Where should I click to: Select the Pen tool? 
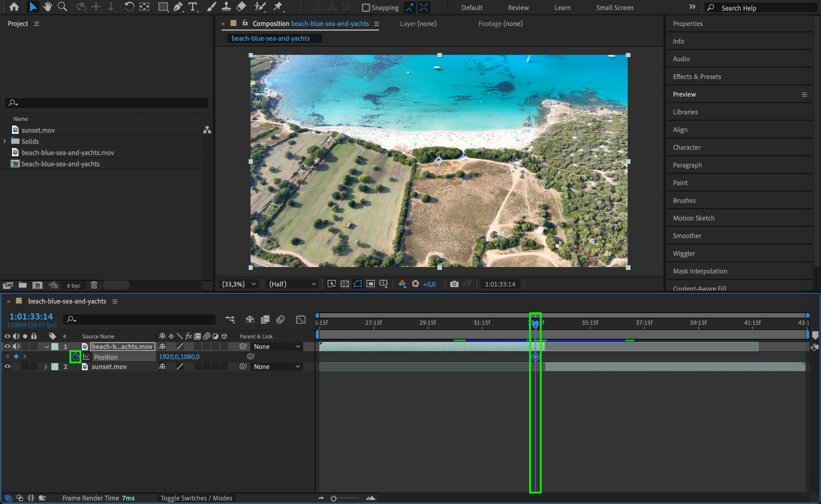(x=178, y=7)
